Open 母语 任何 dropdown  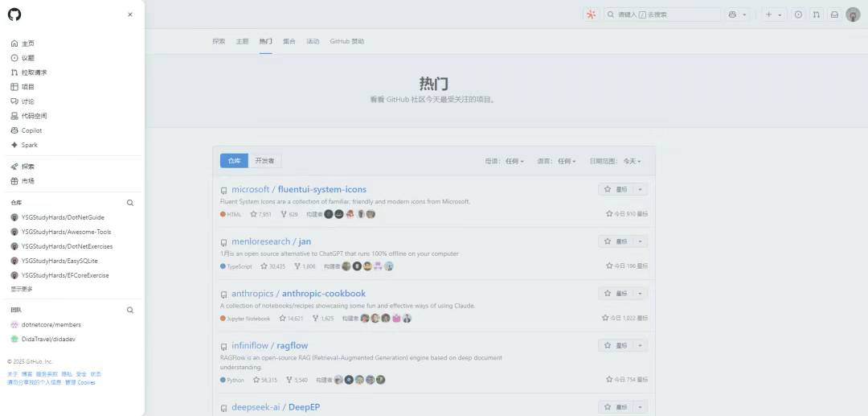coord(505,161)
